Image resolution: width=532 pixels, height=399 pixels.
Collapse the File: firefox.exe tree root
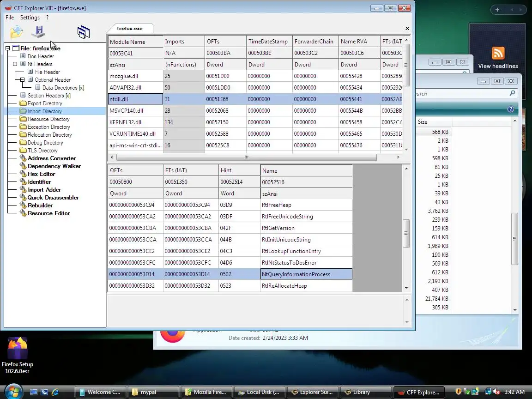point(7,48)
